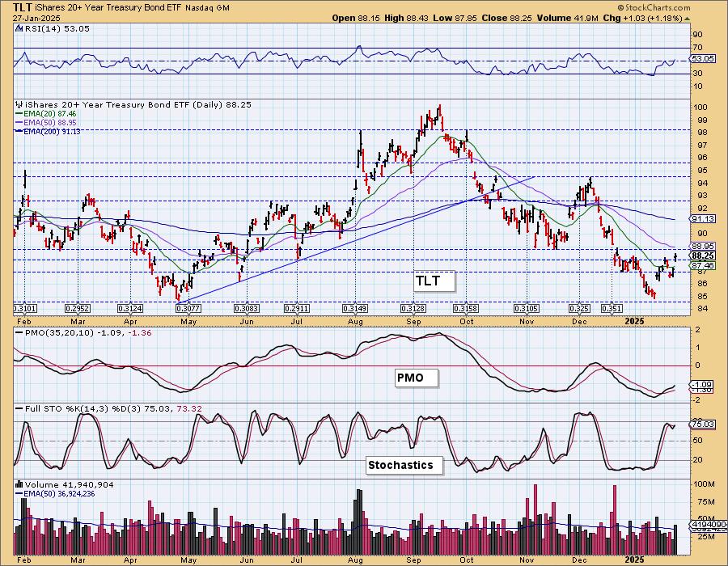Click the 0.2911 value label
Viewport: 728px width, 566px height.
pyautogui.click(x=296, y=309)
